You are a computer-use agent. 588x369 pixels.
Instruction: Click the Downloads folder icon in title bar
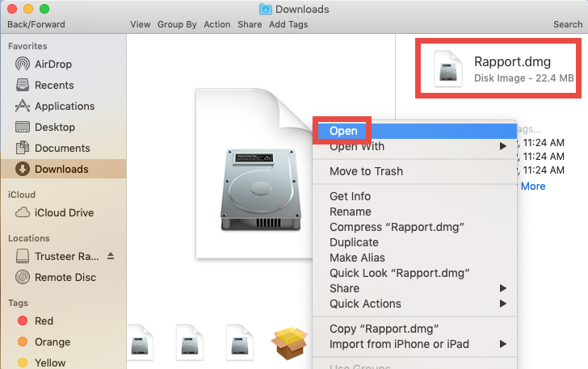pyautogui.click(x=266, y=9)
